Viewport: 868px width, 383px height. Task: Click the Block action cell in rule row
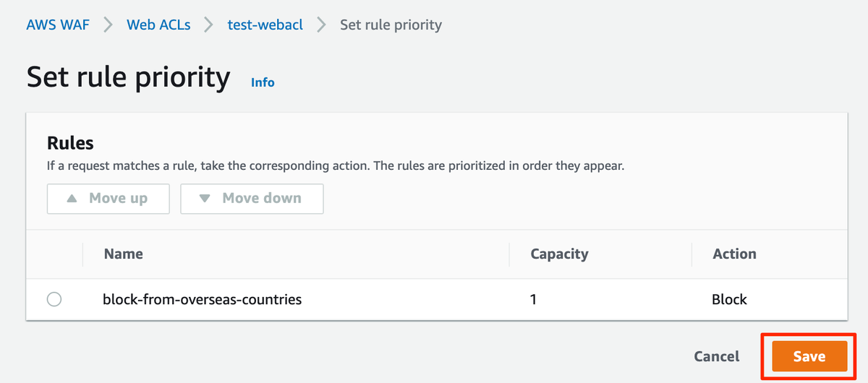729,299
